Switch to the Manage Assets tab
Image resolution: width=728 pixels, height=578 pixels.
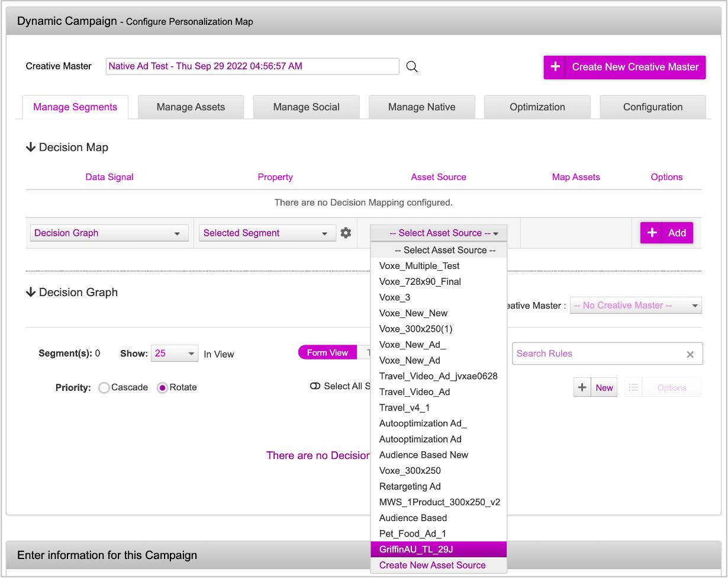click(191, 107)
